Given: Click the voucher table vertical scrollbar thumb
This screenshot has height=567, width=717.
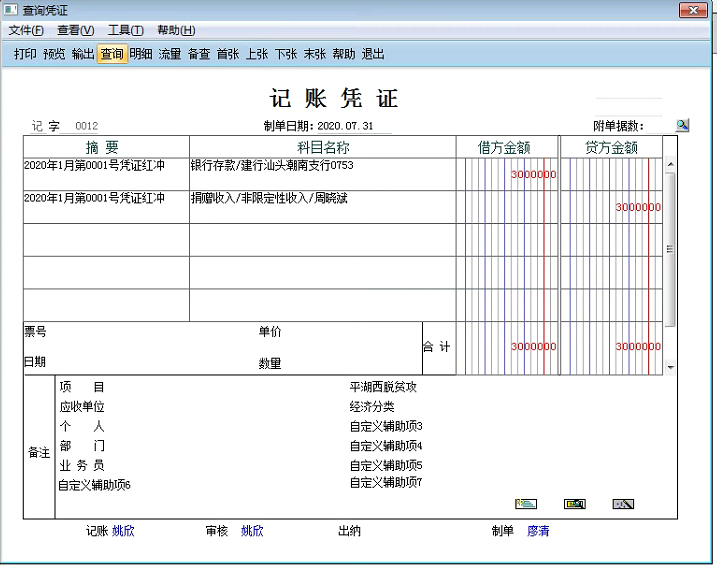Looking at the screenshot, I should (x=670, y=249).
